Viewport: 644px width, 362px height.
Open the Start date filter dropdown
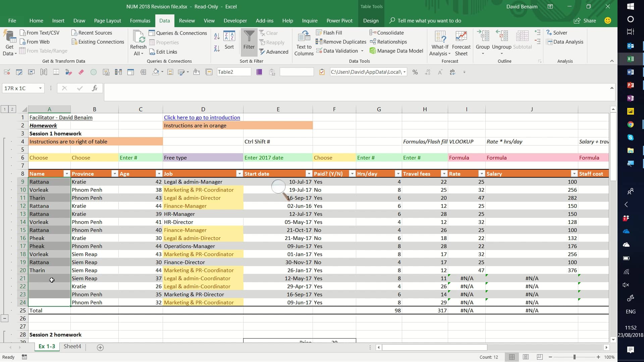[x=309, y=174]
